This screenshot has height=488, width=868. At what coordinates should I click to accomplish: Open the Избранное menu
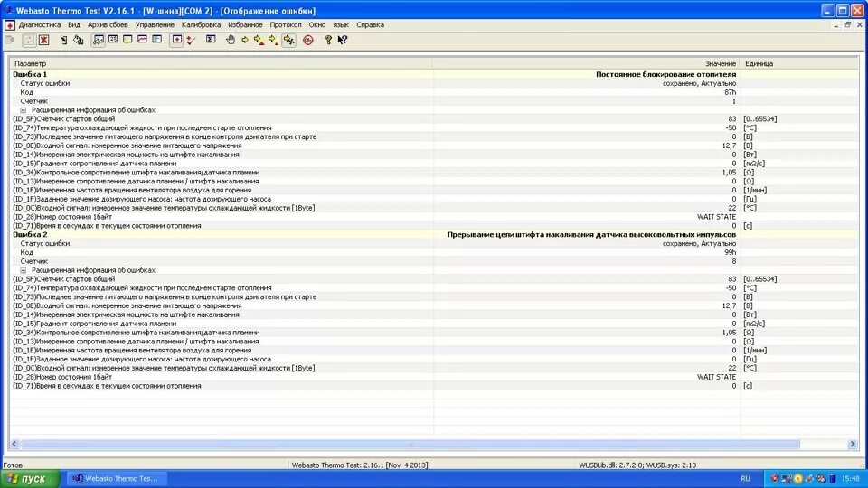tap(245, 25)
